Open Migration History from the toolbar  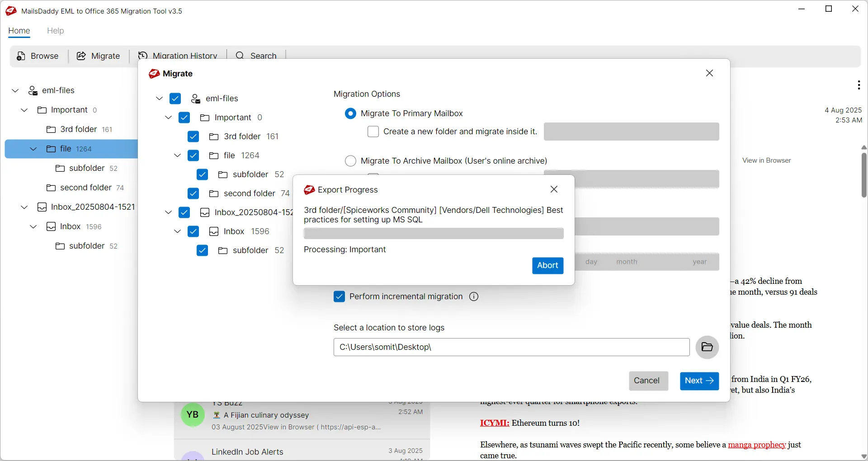click(143, 55)
